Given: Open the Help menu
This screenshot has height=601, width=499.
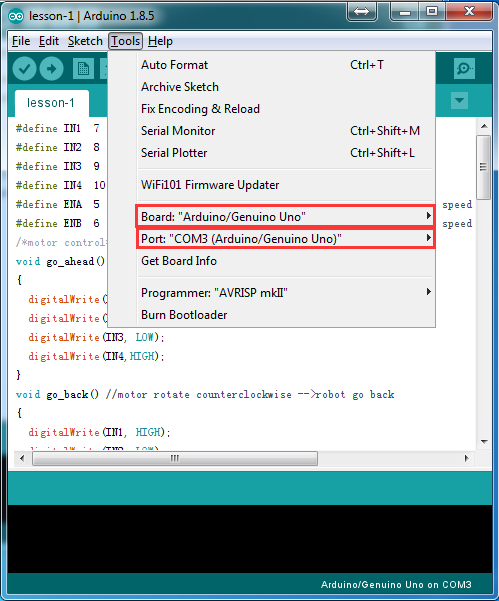Looking at the screenshot, I should coord(160,41).
